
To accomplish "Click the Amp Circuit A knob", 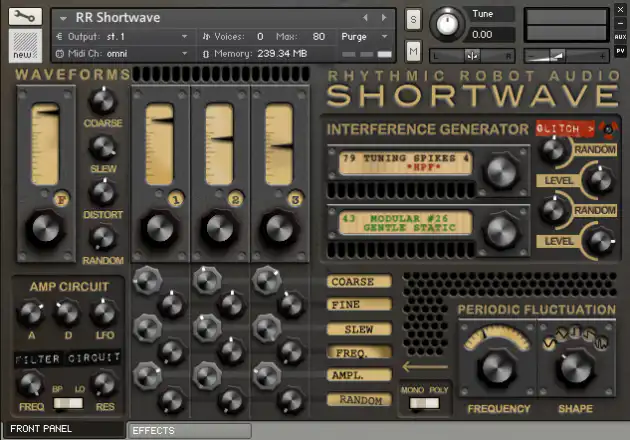I will tap(31, 313).
